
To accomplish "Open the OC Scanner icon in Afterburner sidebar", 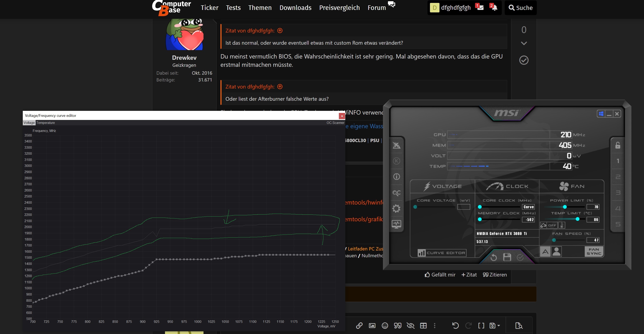I will pos(396,193).
